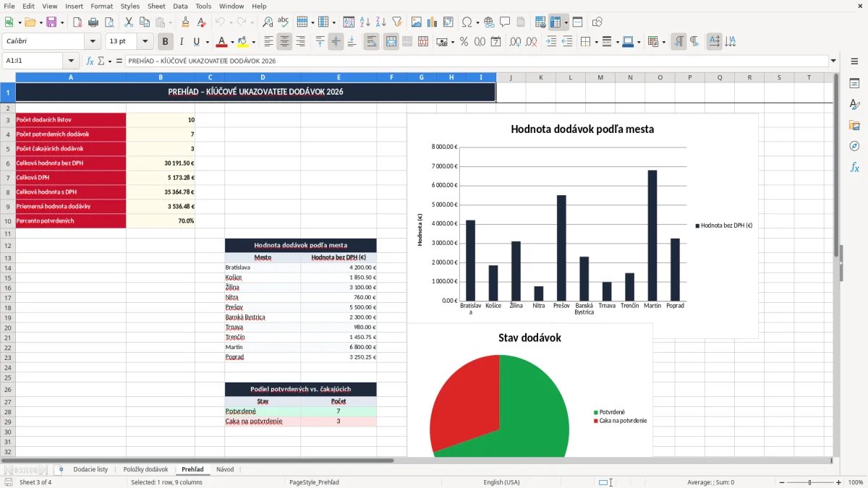Click the Insert Chart icon
The image size is (868, 488).
[x=433, y=22]
